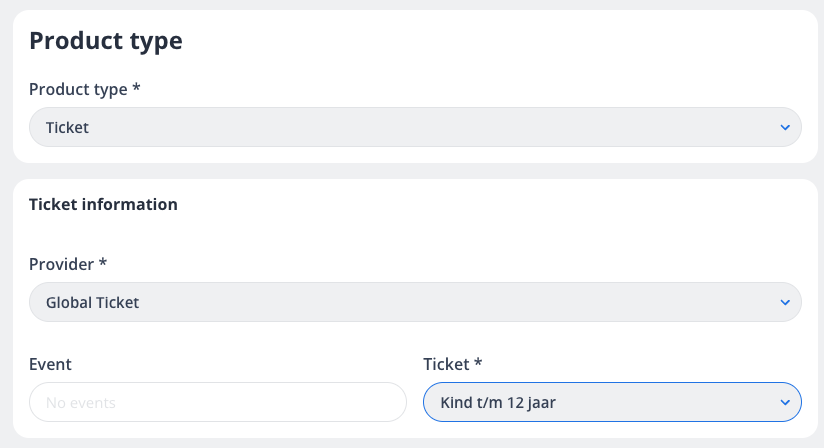
Task: Click the required asterisk next to Provider
Action: pyautogui.click(x=103, y=263)
